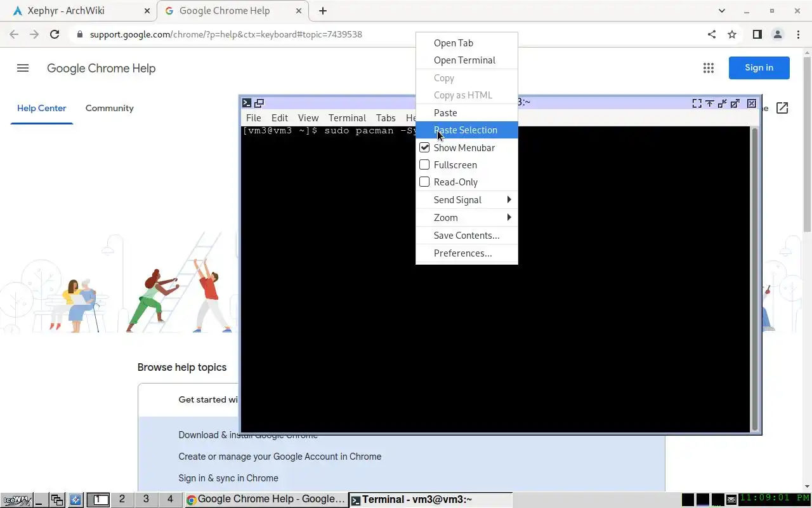Open the Google apps grid
The width and height of the screenshot is (812, 508).
(x=709, y=68)
